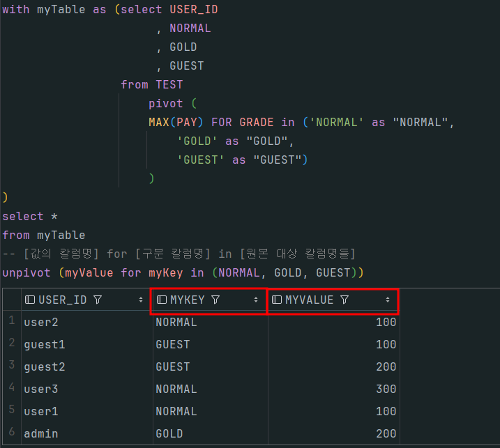Click 'from myTable' line in the editor
The image size is (500, 448).
[x=44, y=235]
